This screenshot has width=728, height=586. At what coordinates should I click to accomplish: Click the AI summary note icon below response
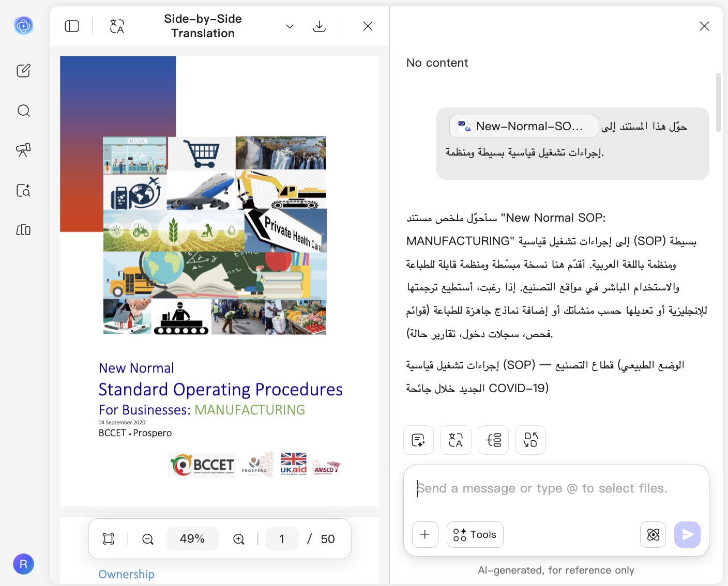click(x=418, y=440)
